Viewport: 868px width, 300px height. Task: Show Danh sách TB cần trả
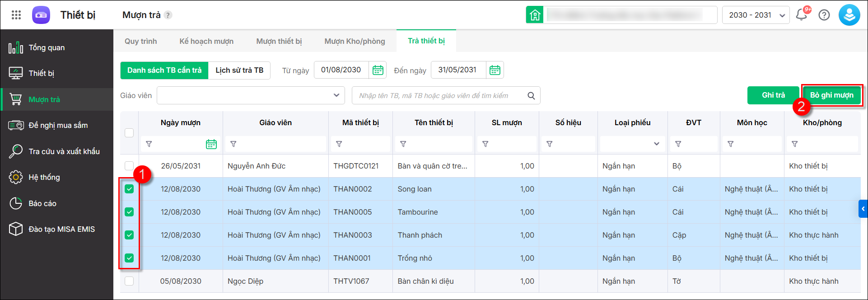point(164,70)
